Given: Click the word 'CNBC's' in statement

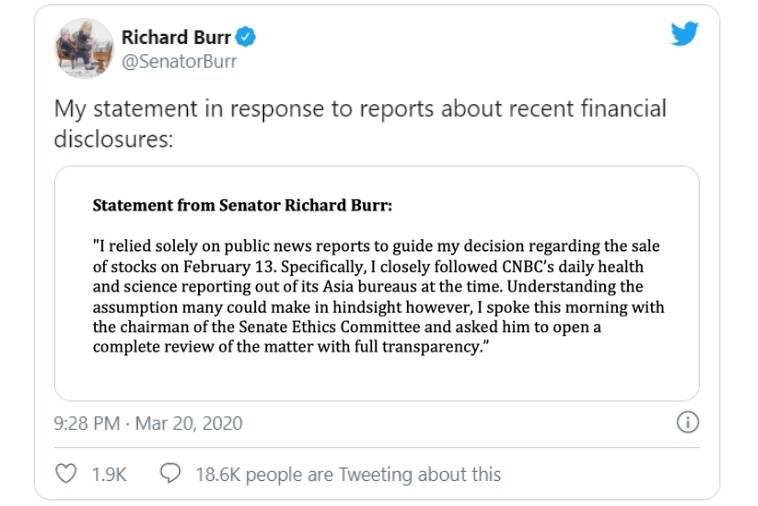Looking at the screenshot, I should (527, 267).
